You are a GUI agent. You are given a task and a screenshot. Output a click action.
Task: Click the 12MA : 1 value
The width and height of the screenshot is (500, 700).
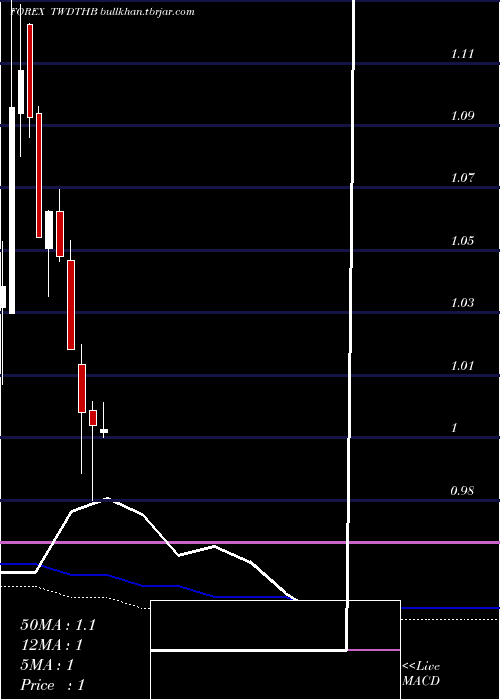pos(51,645)
